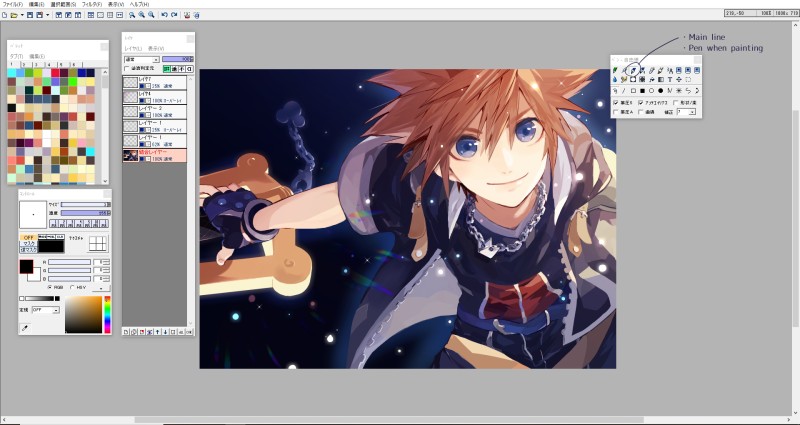Click the rainbow hue bar
Image resolution: width=800 pixels, height=425 pixels.
(x=107, y=314)
